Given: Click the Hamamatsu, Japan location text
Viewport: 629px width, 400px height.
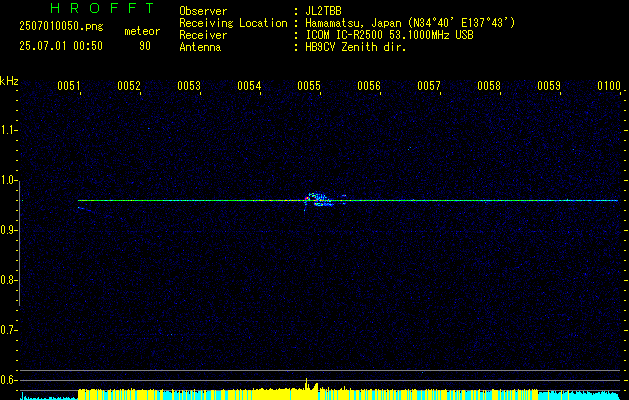Looking at the screenshot, I should pyautogui.click(x=410, y=23).
